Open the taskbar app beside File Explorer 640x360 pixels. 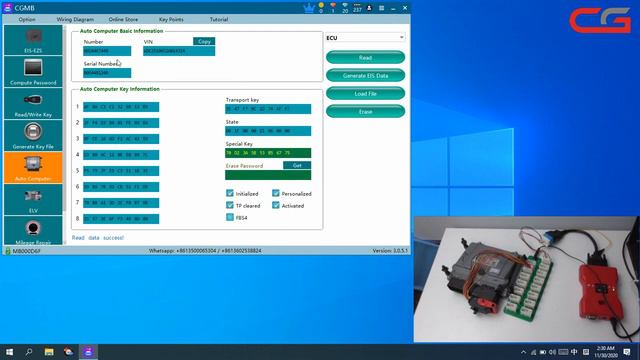(69, 352)
